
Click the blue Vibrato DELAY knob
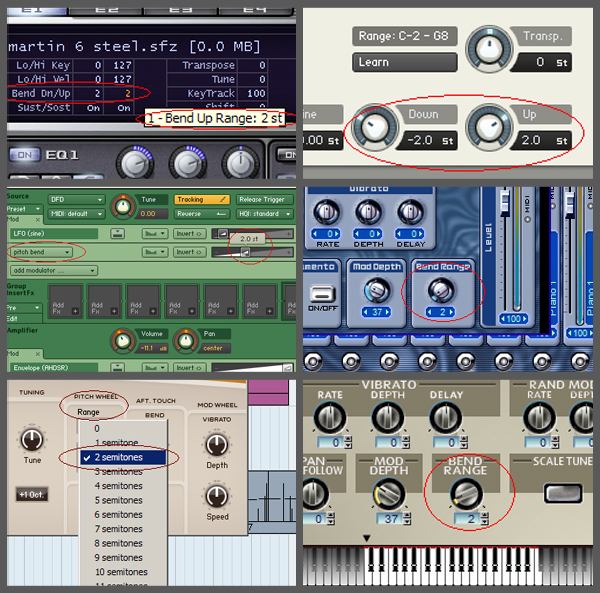pos(411,212)
